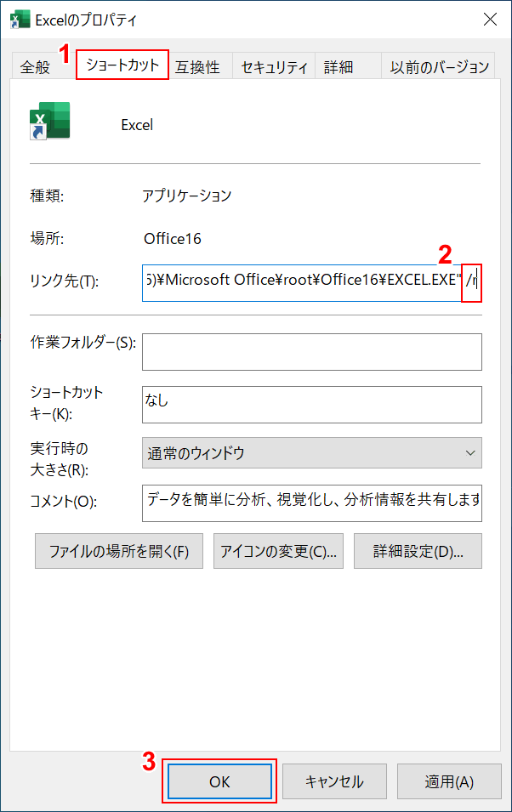Open the 以前のバージョン tab

click(439, 66)
